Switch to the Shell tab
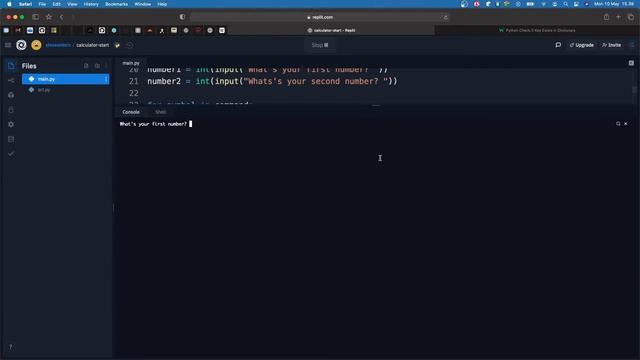Screen dimensions: 640x360 pos(161,112)
